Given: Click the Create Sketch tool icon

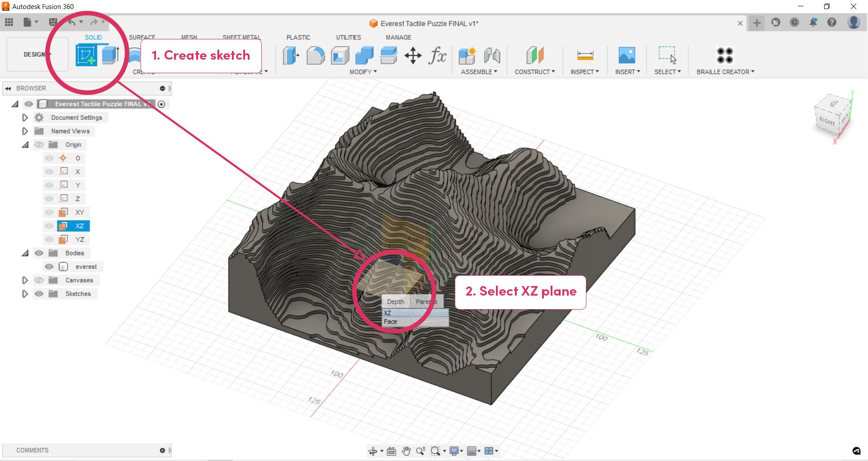Looking at the screenshot, I should 86,55.
